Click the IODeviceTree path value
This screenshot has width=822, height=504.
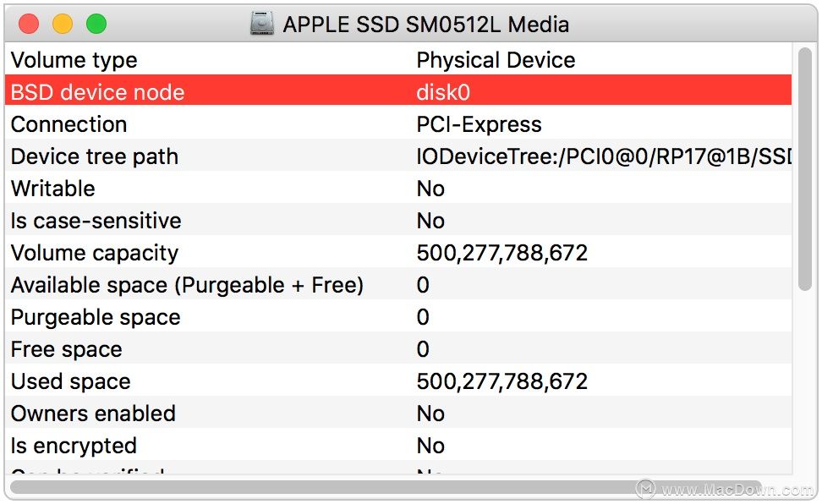[x=604, y=156]
